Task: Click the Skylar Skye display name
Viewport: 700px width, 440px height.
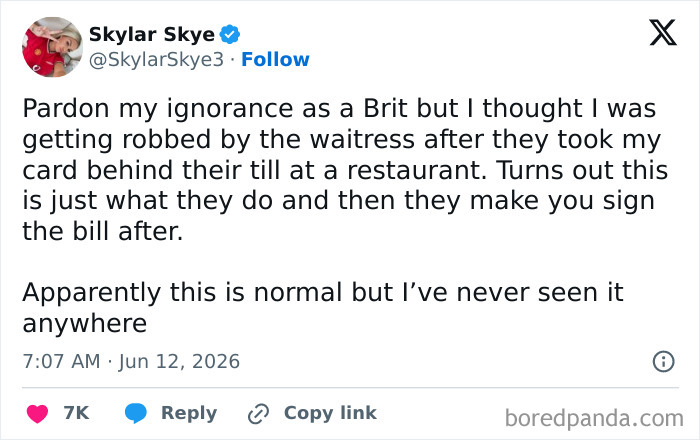Action: tap(152, 34)
